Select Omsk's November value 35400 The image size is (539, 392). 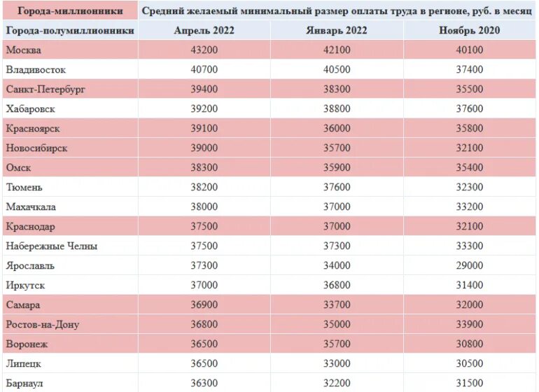pyautogui.click(x=470, y=167)
